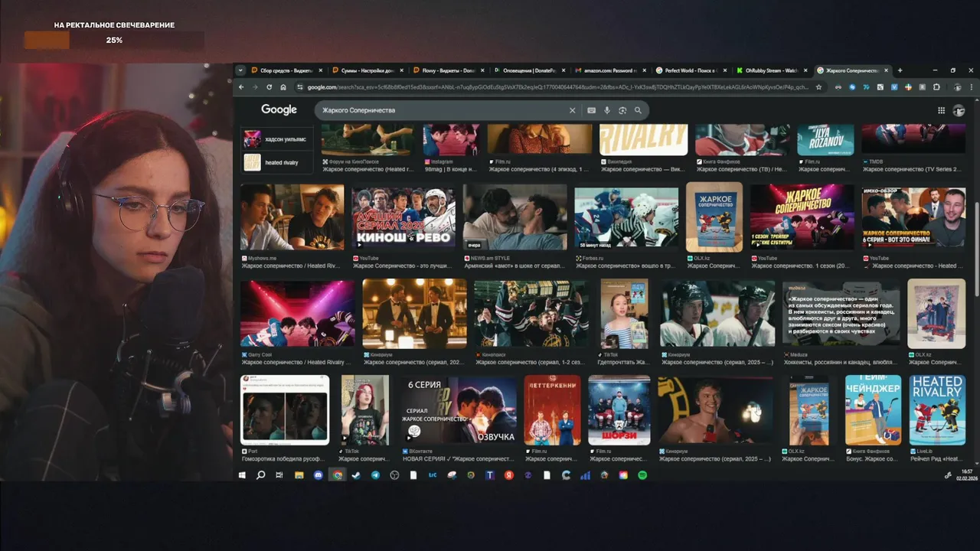Close the Perfect World tab

tap(724, 70)
